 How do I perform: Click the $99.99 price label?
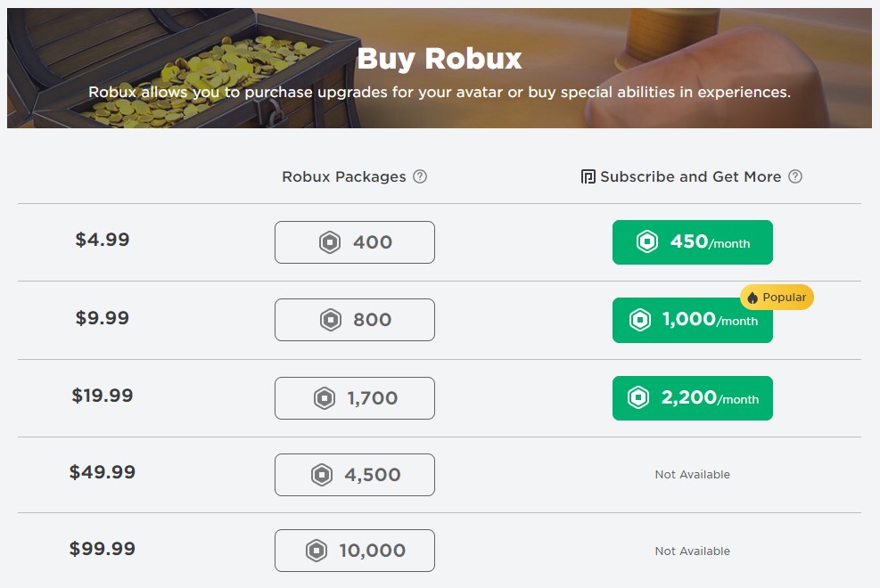[x=103, y=549]
